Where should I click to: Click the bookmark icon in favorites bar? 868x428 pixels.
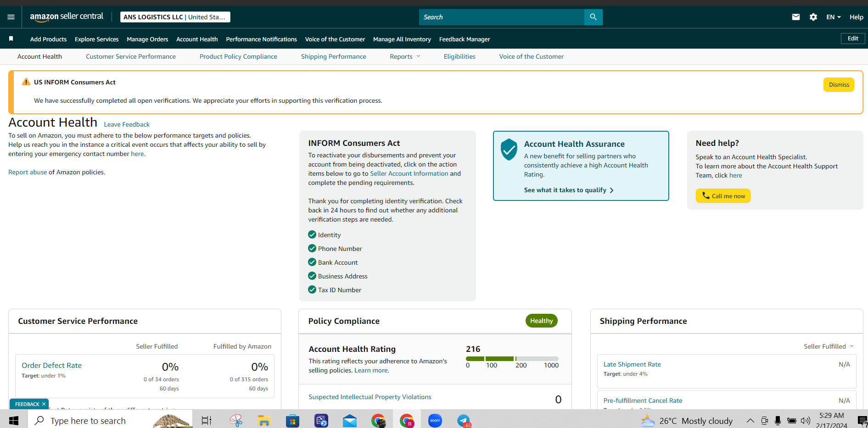11,39
